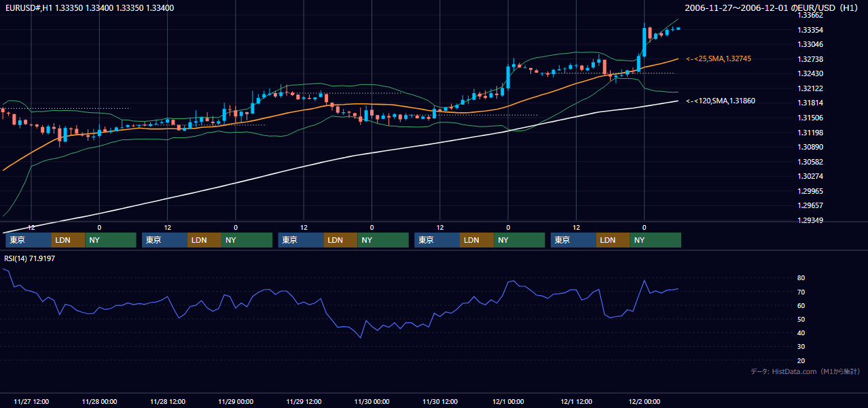Click the 12/2 00:00 time label
The image size is (868, 408).
pos(644,401)
